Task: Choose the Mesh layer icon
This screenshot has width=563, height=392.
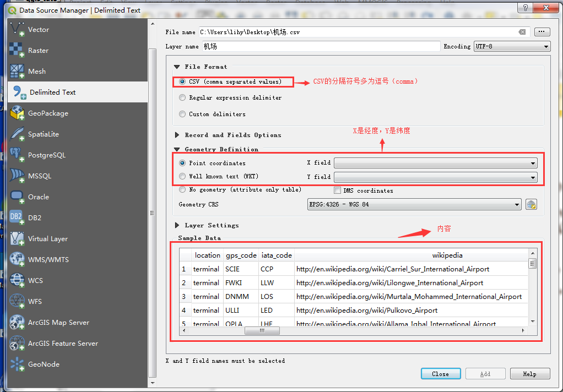Action: pos(18,72)
